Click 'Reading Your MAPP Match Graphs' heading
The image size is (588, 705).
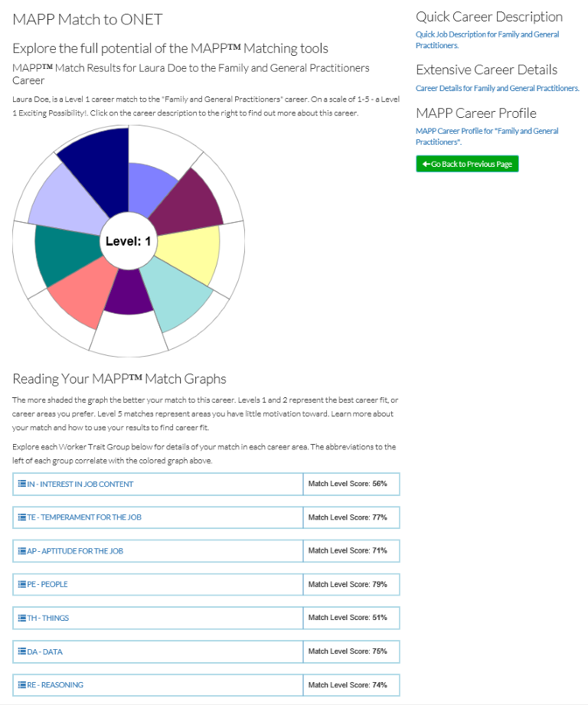tap(119, 379)
